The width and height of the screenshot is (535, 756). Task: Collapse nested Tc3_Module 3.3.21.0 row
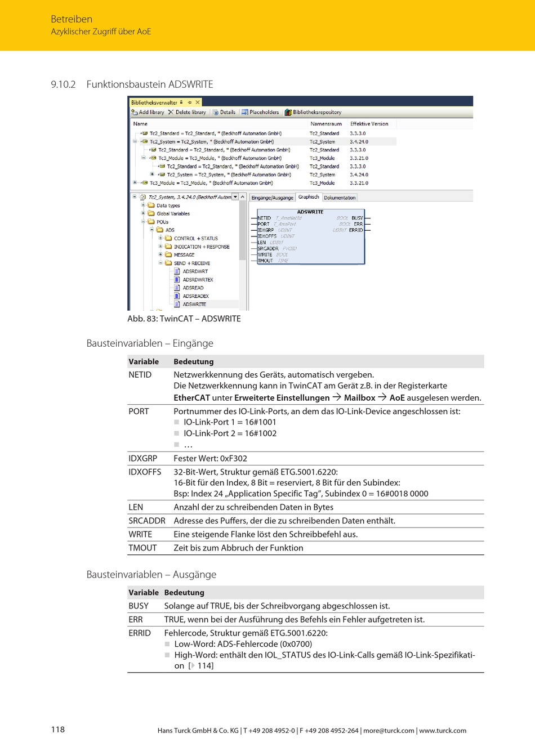click(x=143, y=158)
